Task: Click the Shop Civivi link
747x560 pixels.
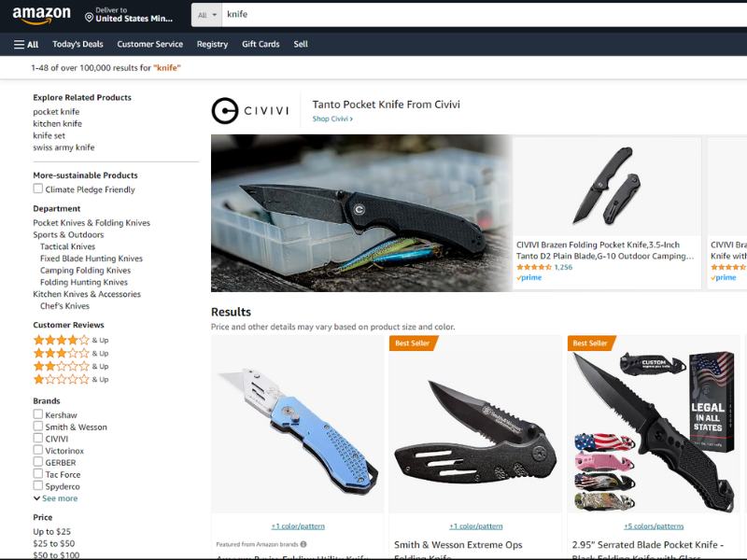Action: (332, 119)
